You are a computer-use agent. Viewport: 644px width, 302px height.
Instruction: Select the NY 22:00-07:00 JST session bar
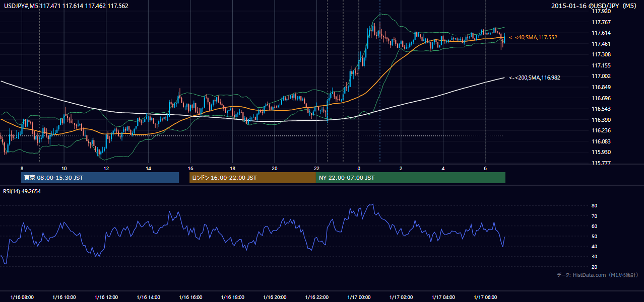[411, 178]
